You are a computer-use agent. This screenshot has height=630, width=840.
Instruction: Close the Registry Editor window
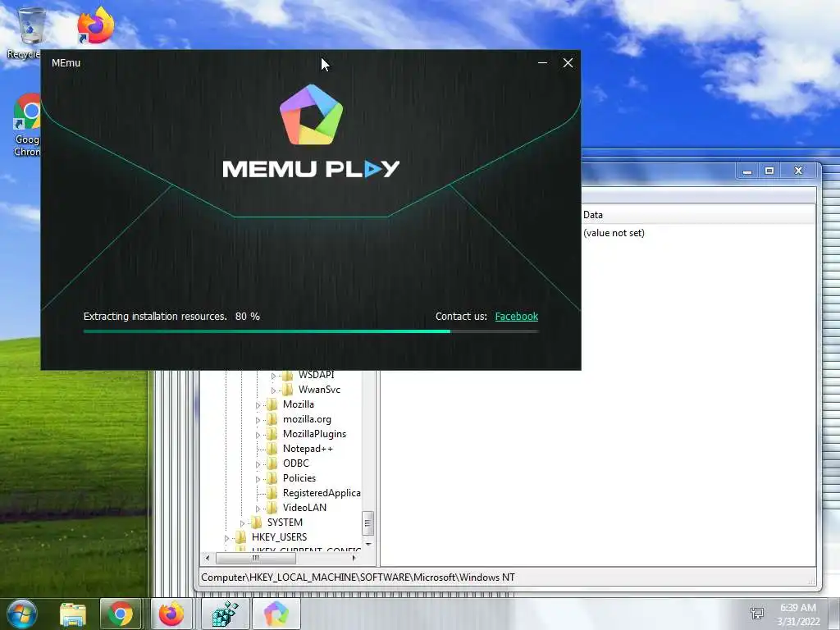coord(798,171)
